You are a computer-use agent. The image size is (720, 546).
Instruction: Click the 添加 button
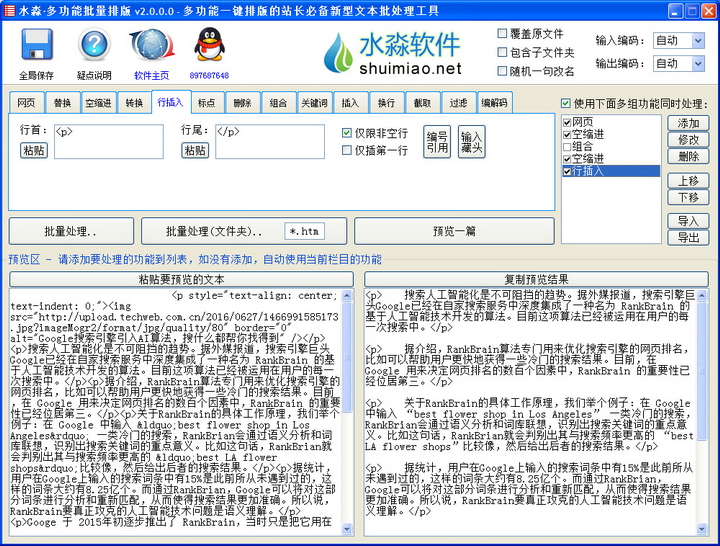tap(688, 123)
